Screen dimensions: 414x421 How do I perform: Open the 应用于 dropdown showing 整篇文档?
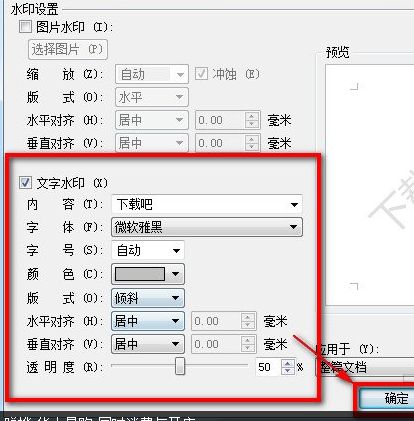365,367
